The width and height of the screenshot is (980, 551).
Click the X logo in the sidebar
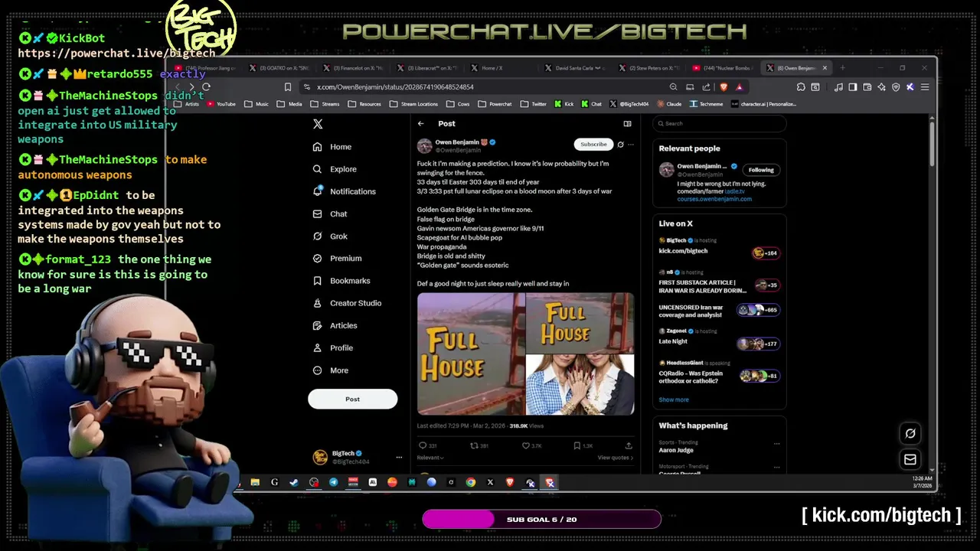pos(318,124)
